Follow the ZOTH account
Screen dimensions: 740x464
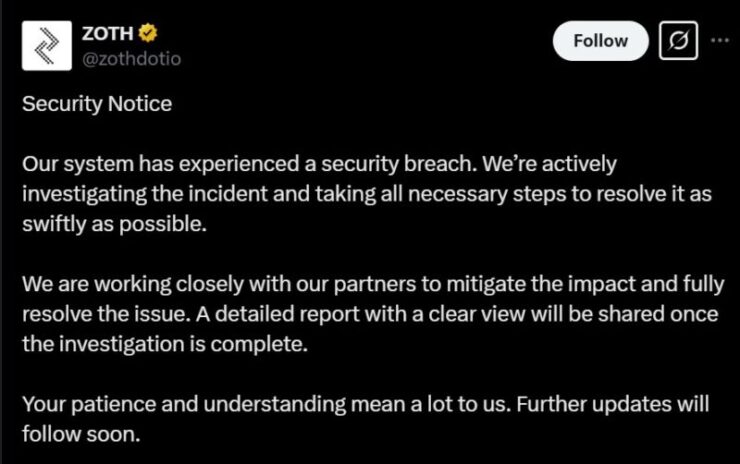[600, 41]
